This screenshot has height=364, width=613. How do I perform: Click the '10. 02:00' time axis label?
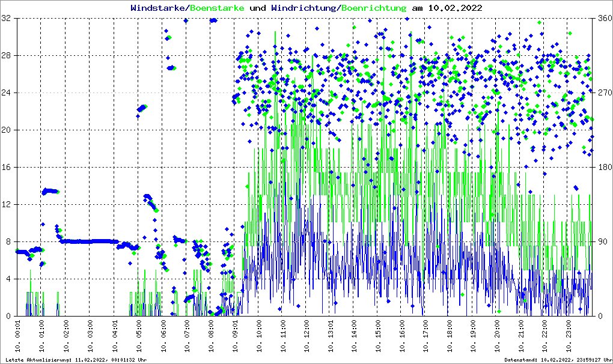coord(66,336)
